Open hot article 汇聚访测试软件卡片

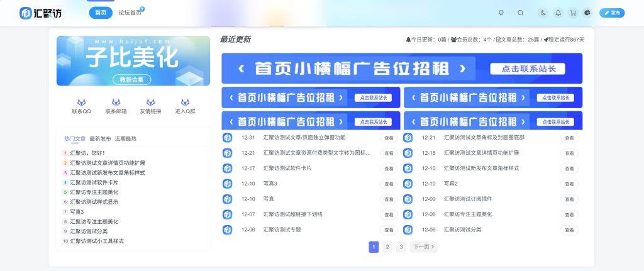(94, 182)
